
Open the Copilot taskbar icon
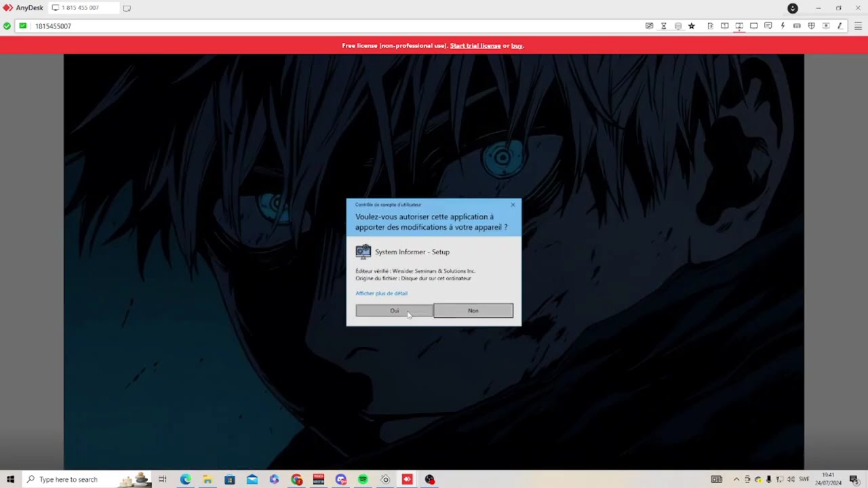pos(274,479)
